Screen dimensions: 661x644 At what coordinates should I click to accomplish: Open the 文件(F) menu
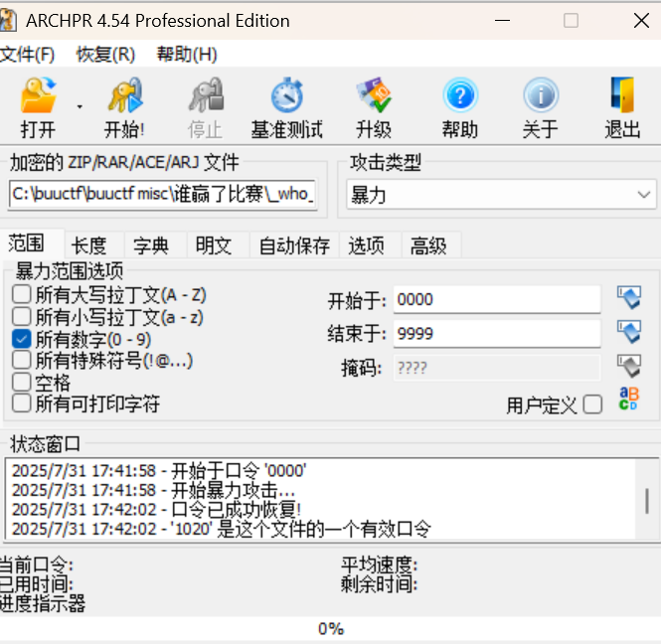(x=28, y=55)
